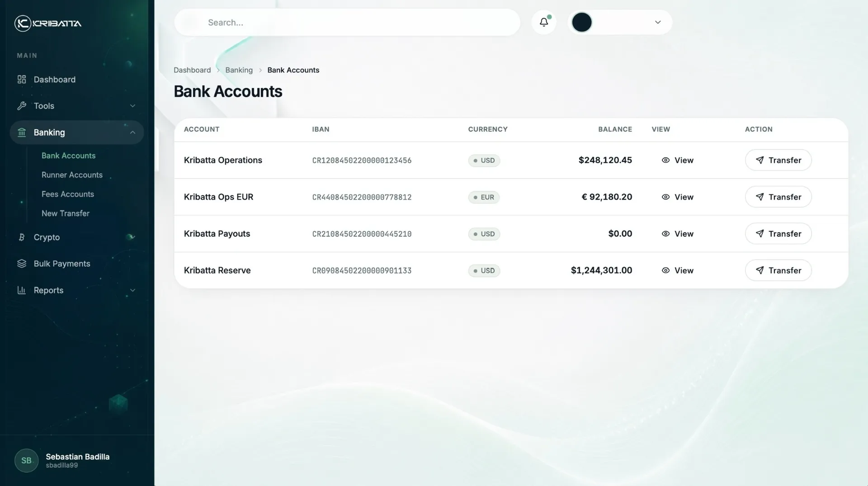Open View for Kribatta Payouts
The height and width of the screenshot is (486, 868).
pyautogui.click(x=677, y=234)
